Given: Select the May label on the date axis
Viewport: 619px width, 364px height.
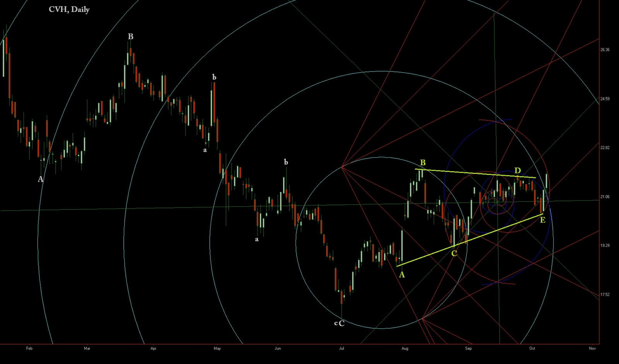Looking at the screenshot, I should tap(217, 348).
